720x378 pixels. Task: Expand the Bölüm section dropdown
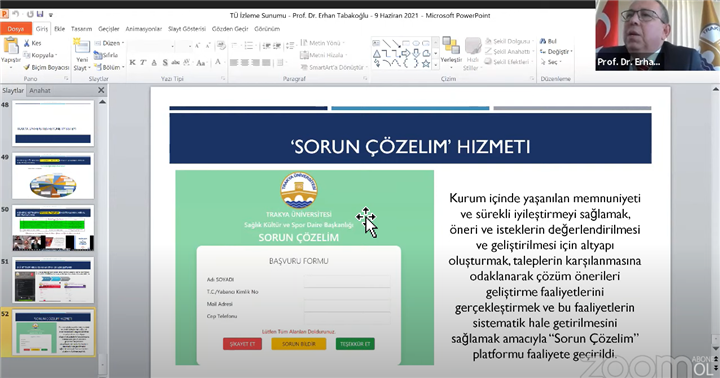pyautogui.click(x=109, y=68)
